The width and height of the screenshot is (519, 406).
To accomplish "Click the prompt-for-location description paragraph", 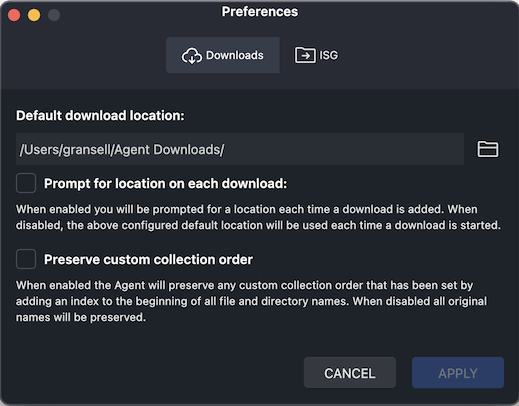I will tap(258, 217).
